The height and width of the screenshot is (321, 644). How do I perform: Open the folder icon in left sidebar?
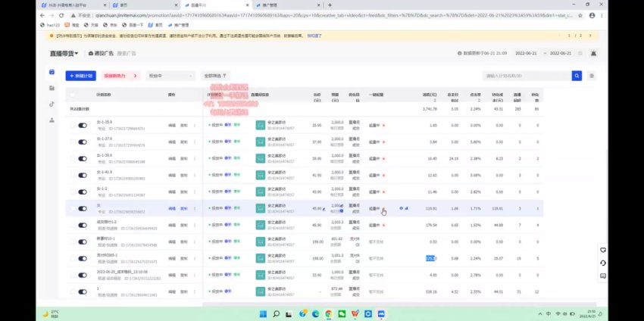[x=52, y=88]
